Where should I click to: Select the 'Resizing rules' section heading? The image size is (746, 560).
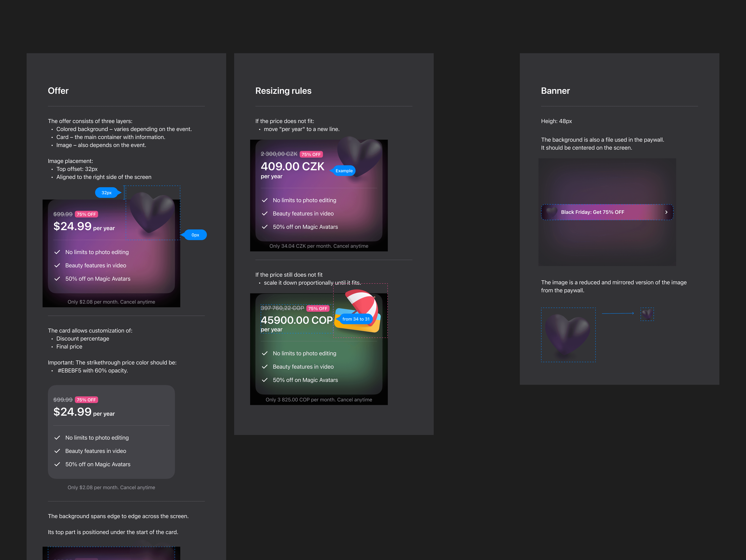pos(283,91)
